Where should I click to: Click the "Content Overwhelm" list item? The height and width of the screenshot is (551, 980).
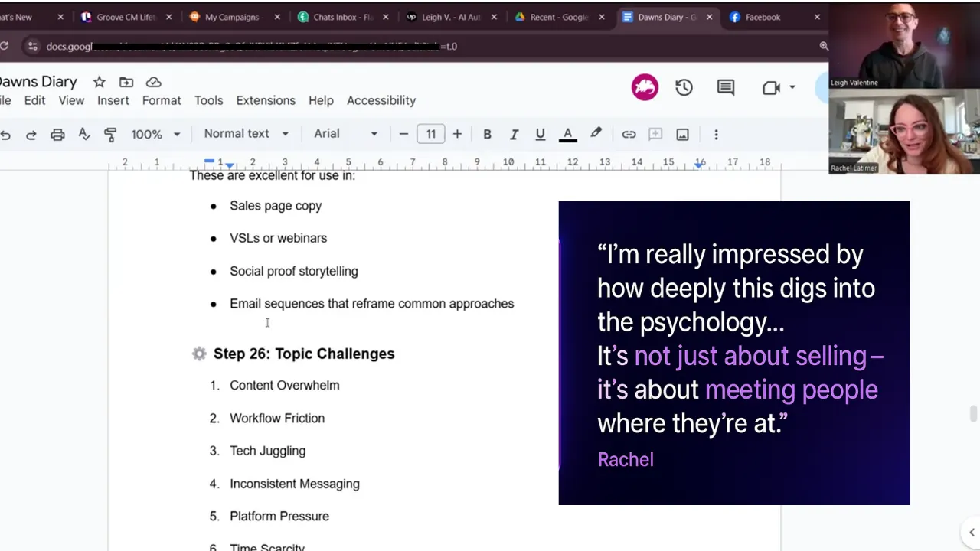click(x=285, y=386)
